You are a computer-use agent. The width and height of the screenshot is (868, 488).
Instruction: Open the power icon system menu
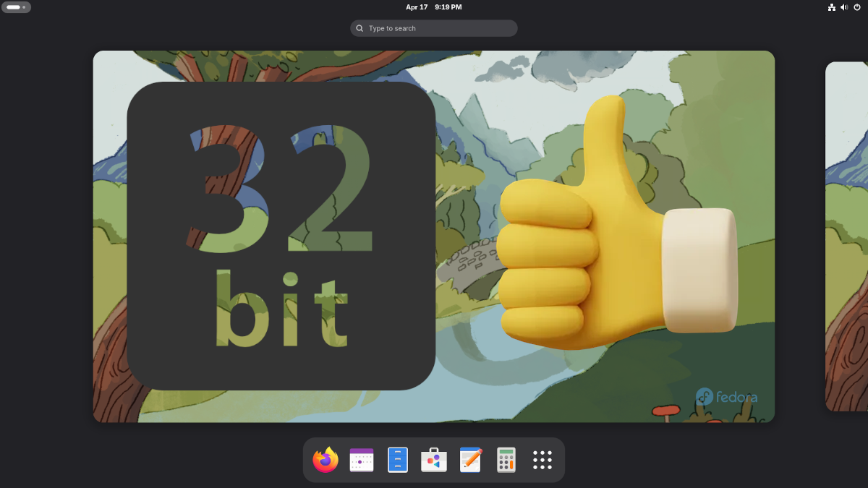click(x=857, y=7)
